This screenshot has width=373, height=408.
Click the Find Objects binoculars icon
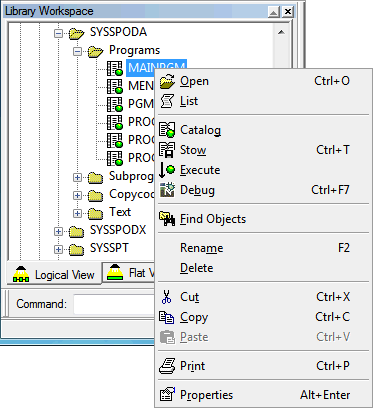[167, 219]
